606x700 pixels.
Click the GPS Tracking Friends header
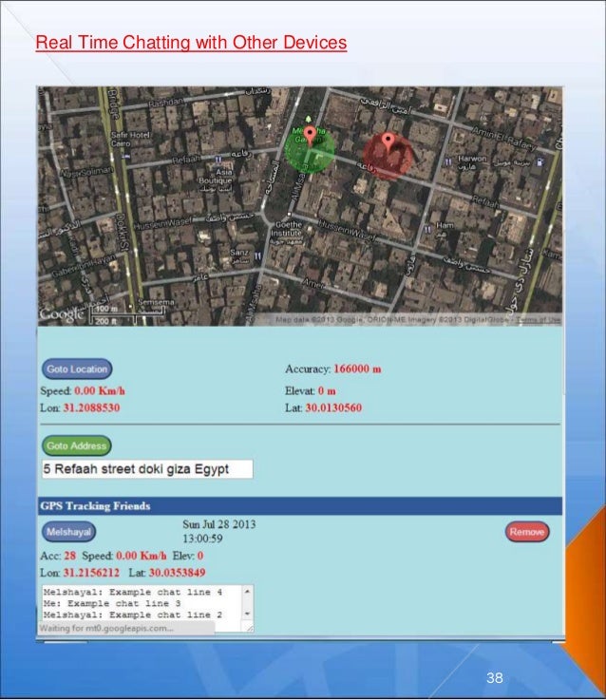click(x=300, y=506)
